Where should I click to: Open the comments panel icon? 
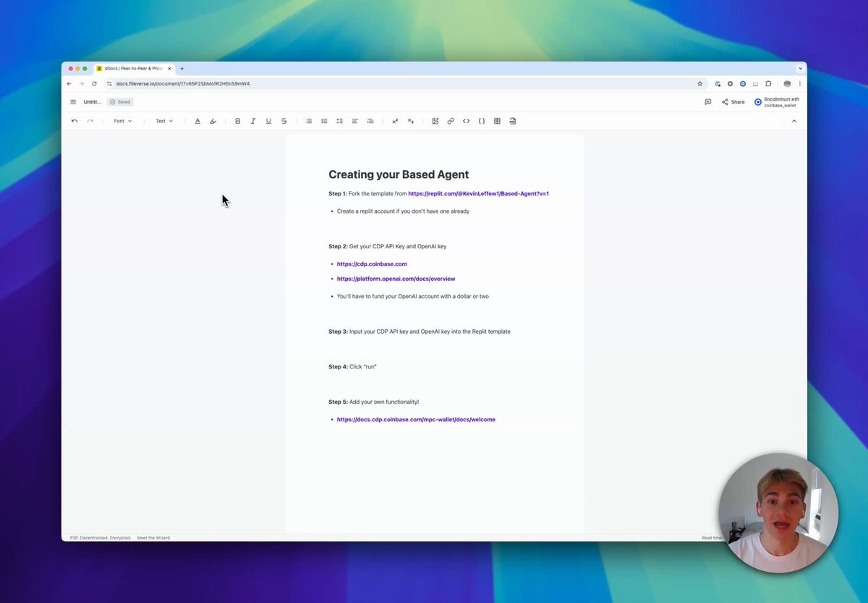(x=707, y=102)
